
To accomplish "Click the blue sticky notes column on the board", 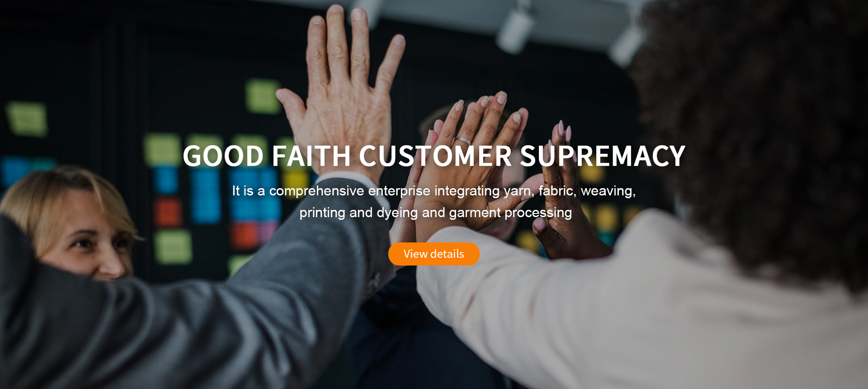I will [206, 194].
